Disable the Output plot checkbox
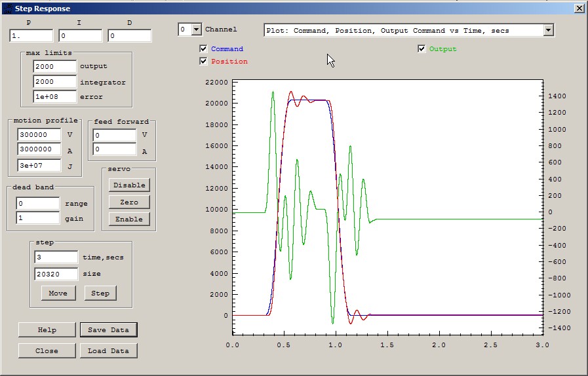 421,49
